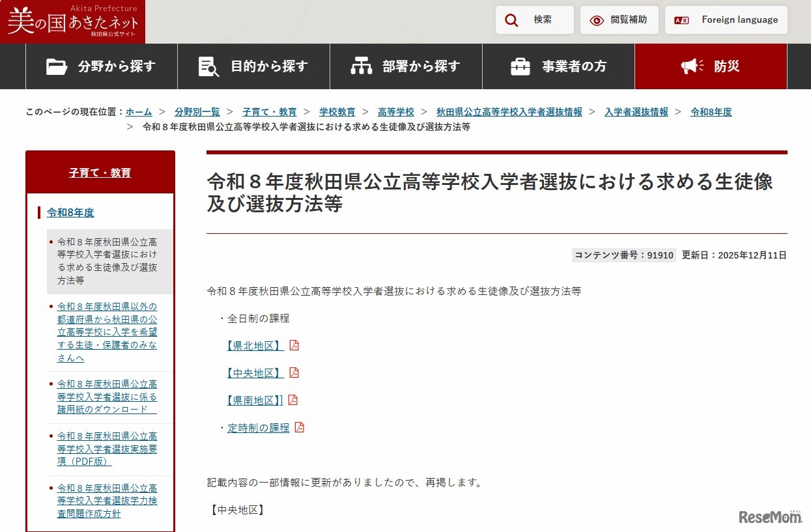The image size is (811, 532).
Task: Click the eye icon for 閲覧補助
Action: (x=597, y=20)
